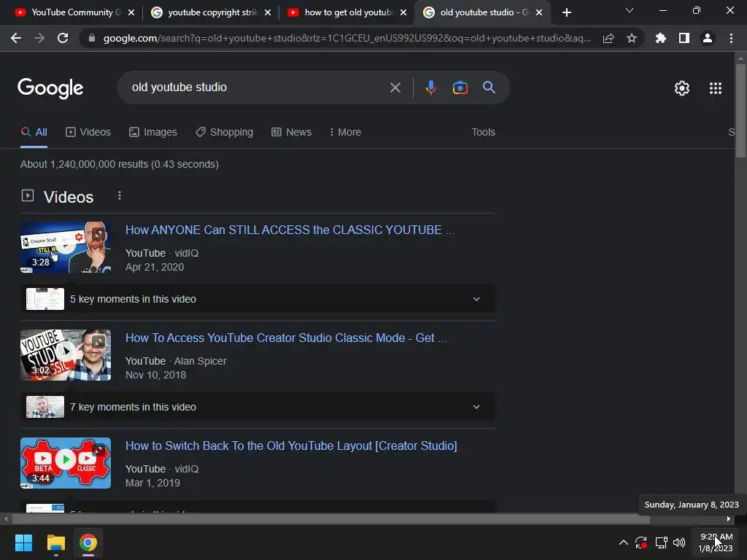
Task: Select the All results filter
Action: tap(34, 132)
